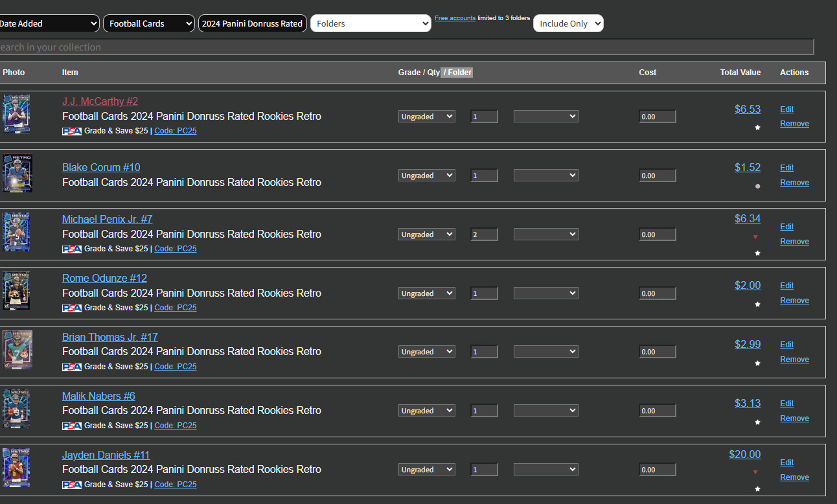The image size is (837, 504).
Task: Click quantity field for Michael Penix Jr.
Action: pos(485,235)
